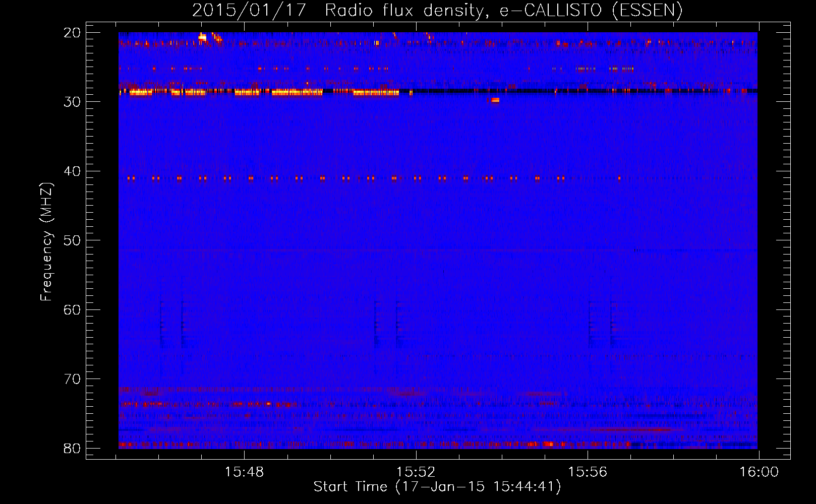The image size is (816, 504).
Task: Click the 15:56 time tick label
Action: pyautogui.click(x=588, y=472)
